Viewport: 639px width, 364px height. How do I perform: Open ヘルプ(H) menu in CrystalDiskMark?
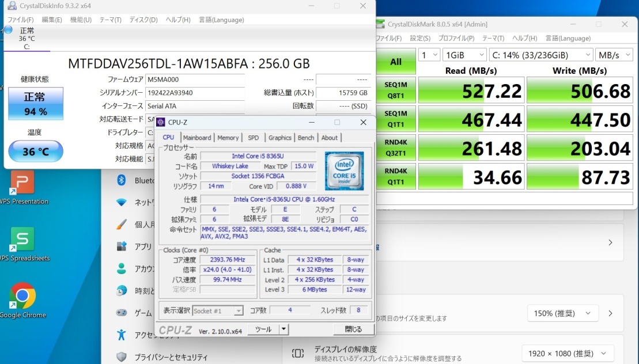tap(524, 38)
